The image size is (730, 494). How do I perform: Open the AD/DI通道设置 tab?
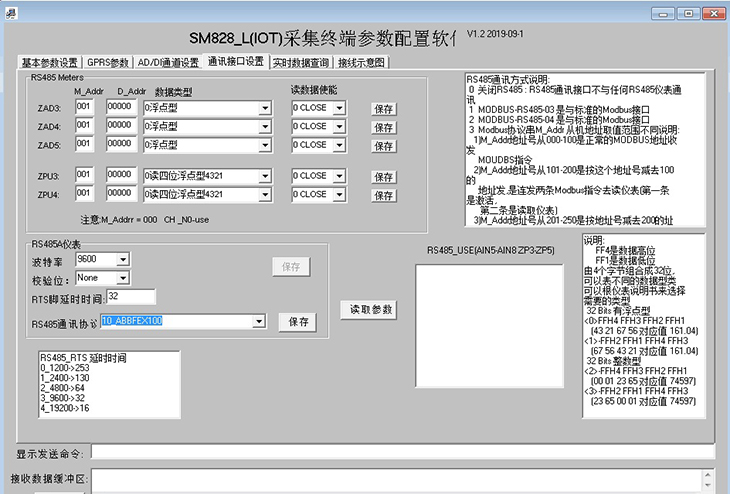[x=168, y=62]
